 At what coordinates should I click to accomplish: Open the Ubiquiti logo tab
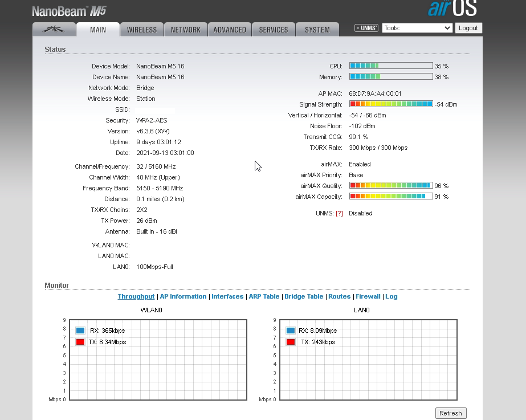pyautogui.click(x=54, y=30)
